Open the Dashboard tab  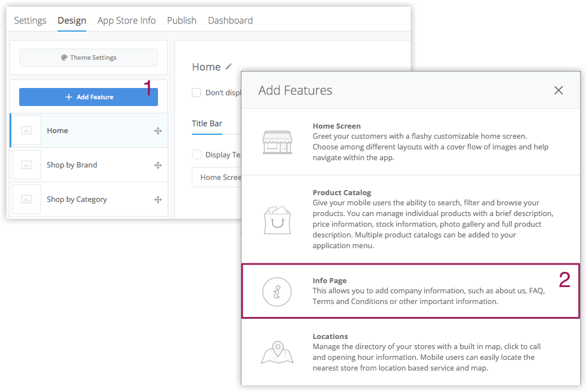(x=230, y=20)
